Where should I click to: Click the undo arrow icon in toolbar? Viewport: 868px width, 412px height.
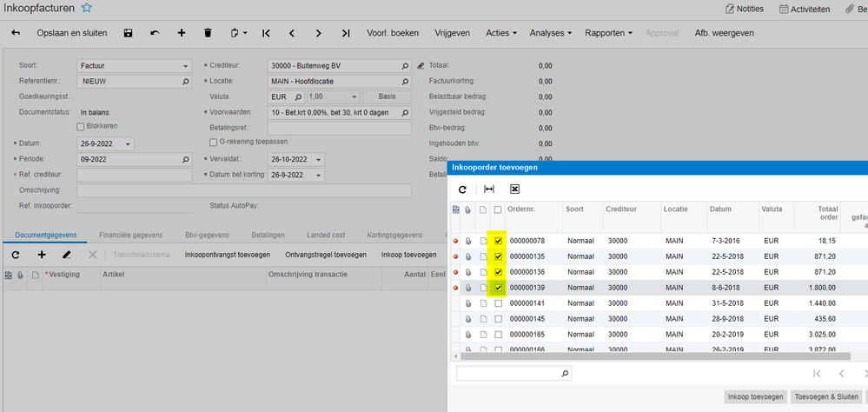155,33
